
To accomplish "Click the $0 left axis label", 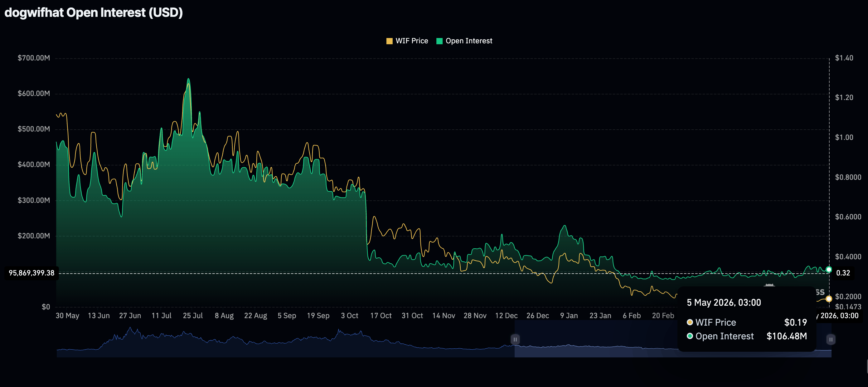I will pyautogui.click(x=46, y=307).
